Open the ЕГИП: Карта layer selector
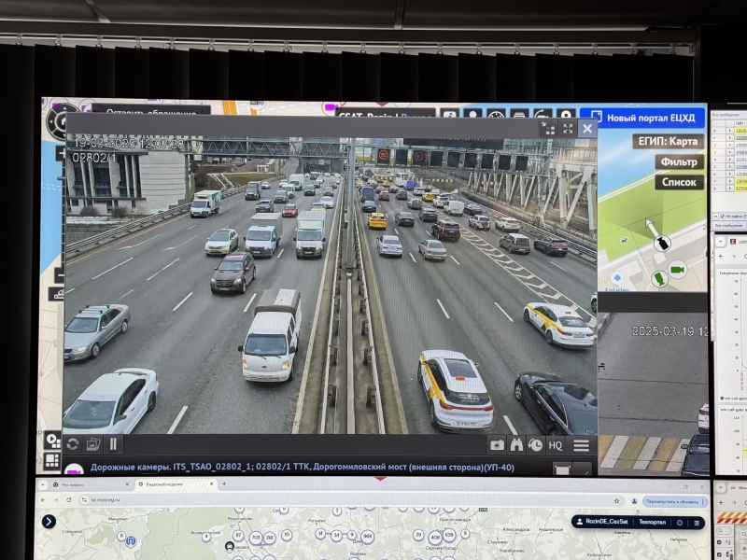Viewport: 747px width, 560px height. point(667,141)
